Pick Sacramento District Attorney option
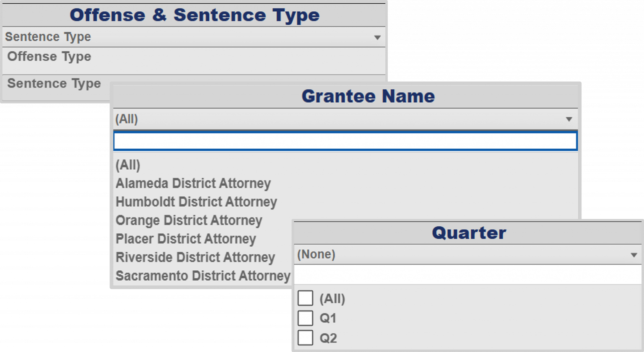Viewport: 644px width, 352px height. click(x=203, y=276)
